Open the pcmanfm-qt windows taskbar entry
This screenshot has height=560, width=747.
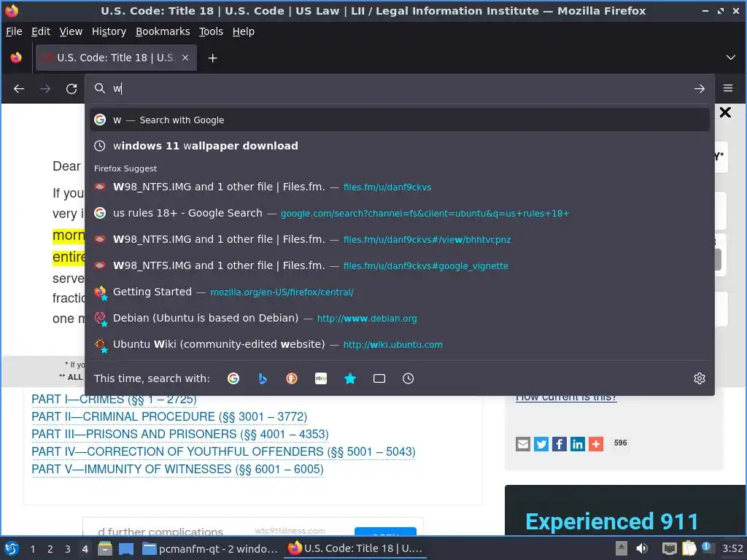point(210,548)
